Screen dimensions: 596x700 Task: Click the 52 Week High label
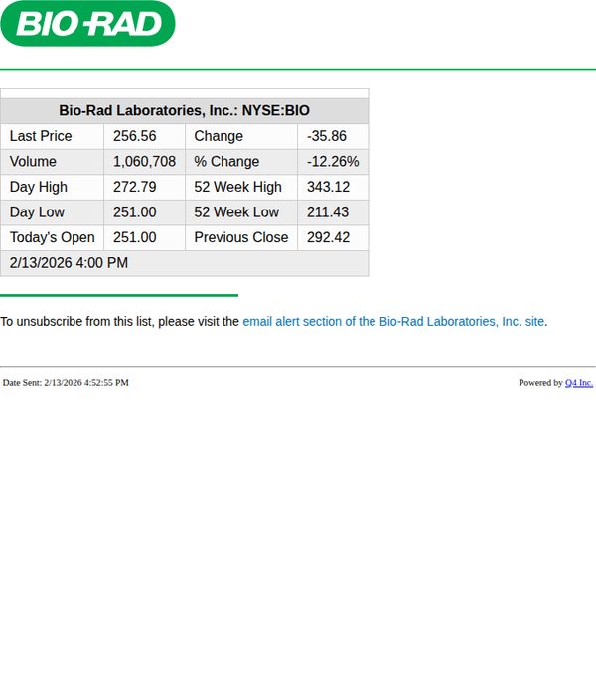pyautogui.click(x=237, y=187)
